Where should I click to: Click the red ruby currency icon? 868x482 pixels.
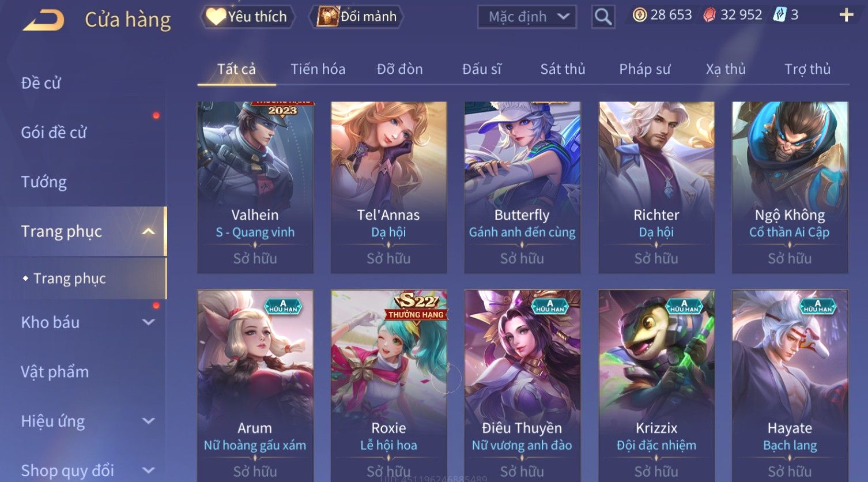(x=710, y=15)
